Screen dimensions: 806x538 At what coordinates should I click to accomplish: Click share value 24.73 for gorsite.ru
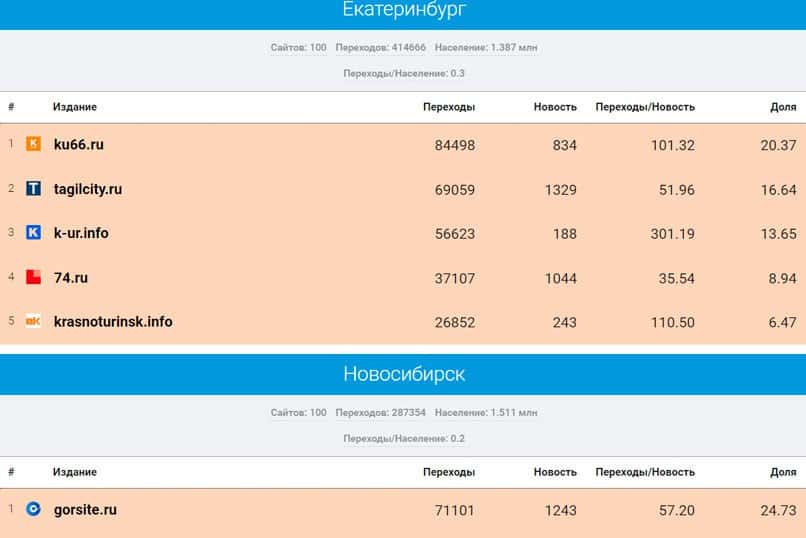point(778,511)
